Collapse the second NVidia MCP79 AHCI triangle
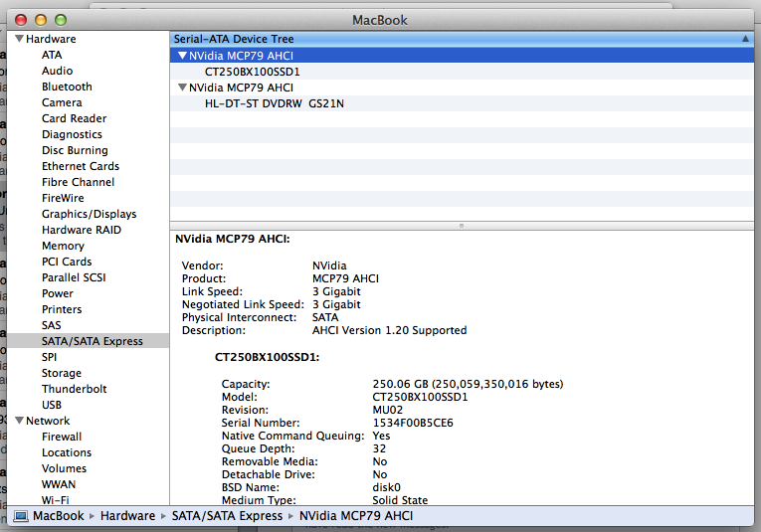The height and width of the screenshot is (532, 761). click(182, 88)
